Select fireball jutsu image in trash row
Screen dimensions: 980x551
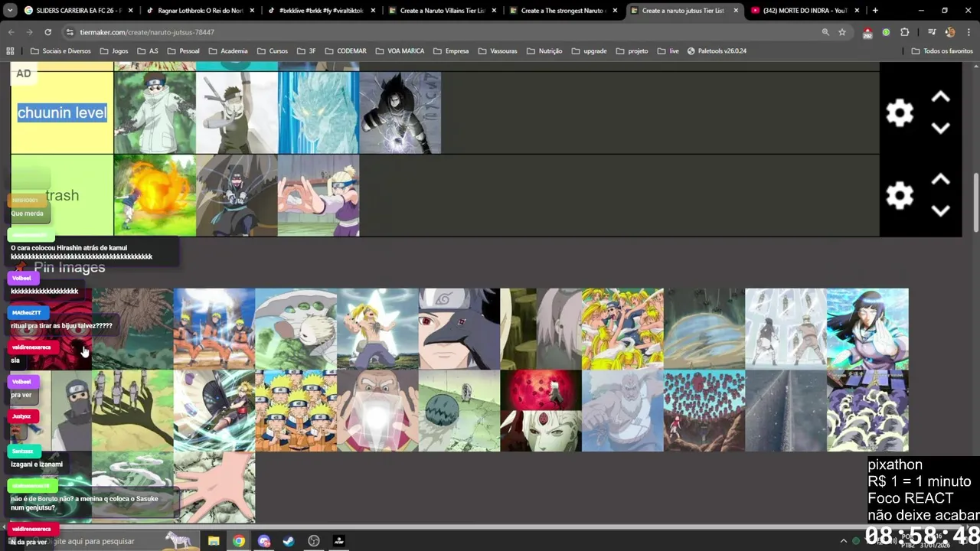pos(155,195)
